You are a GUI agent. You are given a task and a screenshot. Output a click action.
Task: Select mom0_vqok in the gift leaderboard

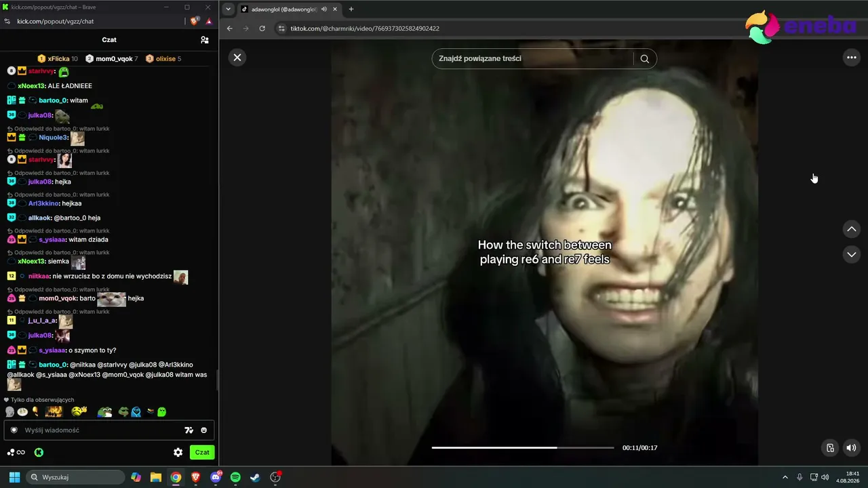point(112,59)
